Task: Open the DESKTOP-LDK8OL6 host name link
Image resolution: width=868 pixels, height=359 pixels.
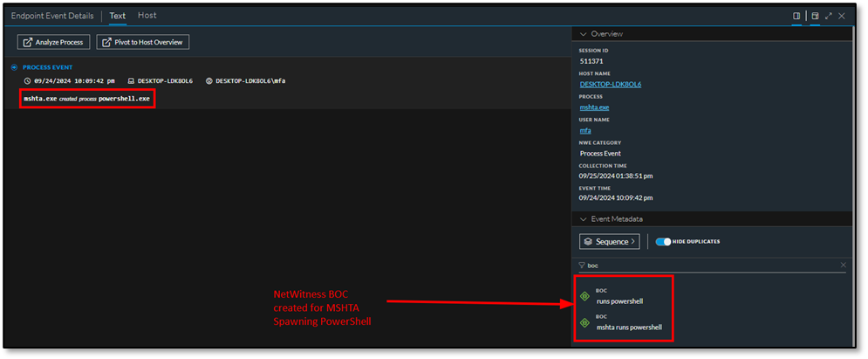Action: coord(611,84)
